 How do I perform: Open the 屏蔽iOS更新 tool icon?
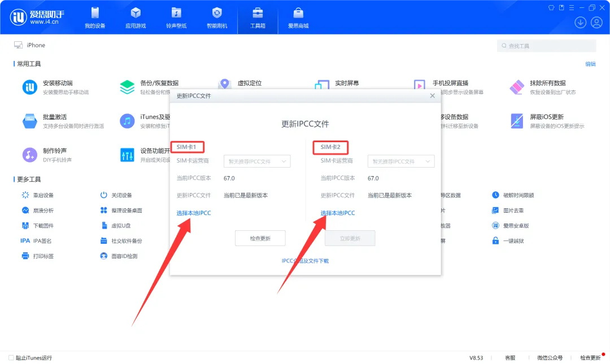pyautogui.click(x=517, y=121)
